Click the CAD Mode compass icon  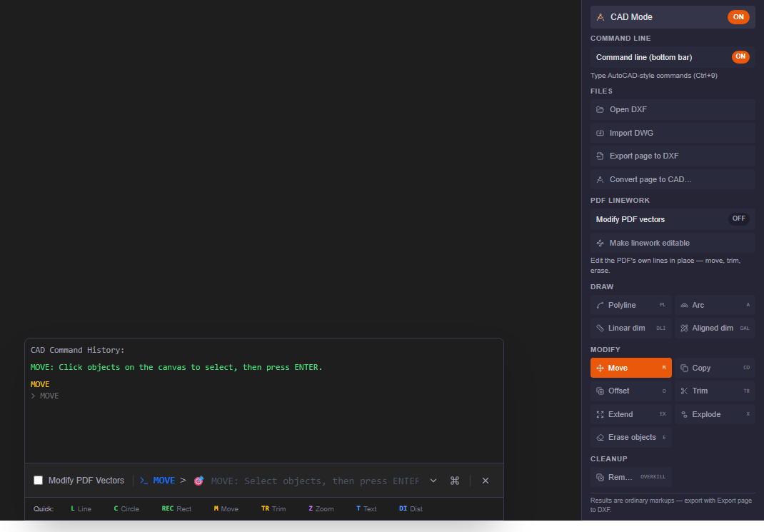600,17
